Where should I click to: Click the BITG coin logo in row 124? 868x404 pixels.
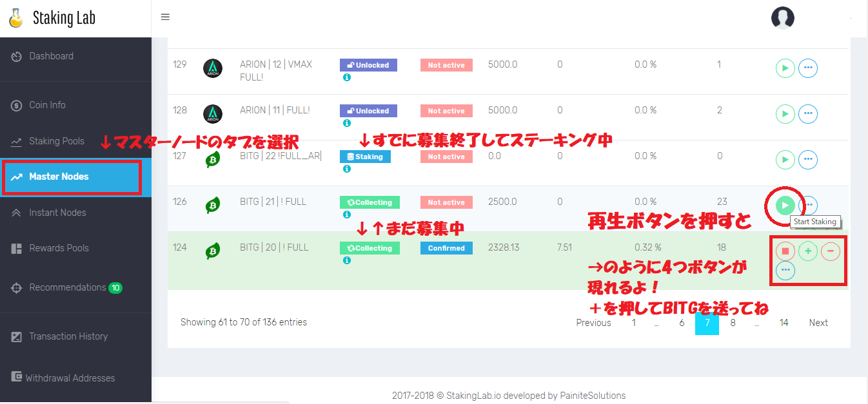pyautogui.click(x=213, y=251)
